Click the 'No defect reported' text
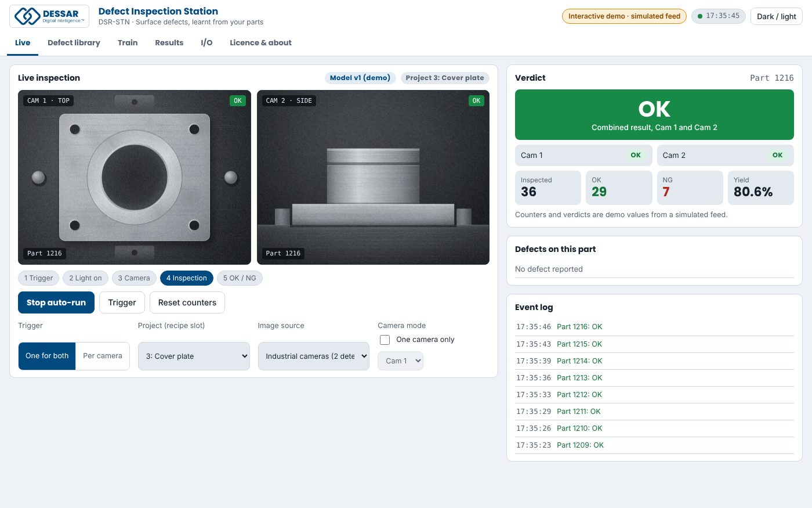This screenshot has height=508, width=812. pos(549,269)
